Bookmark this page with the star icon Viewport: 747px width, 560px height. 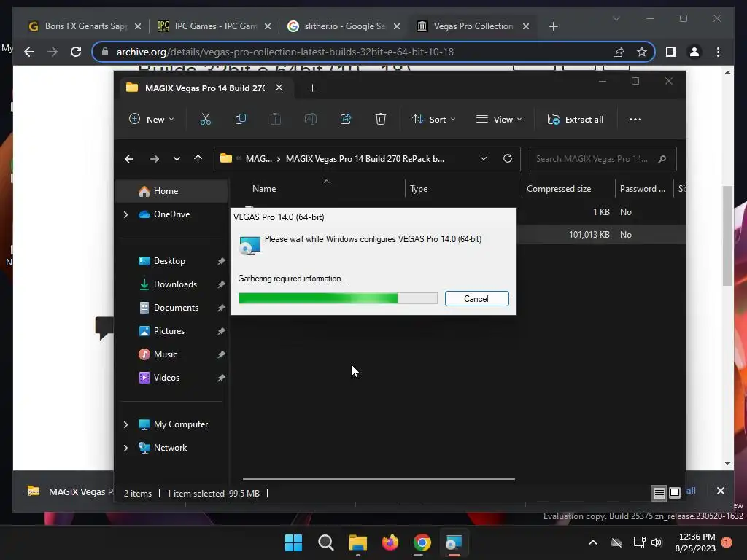(x=642, y=52)
